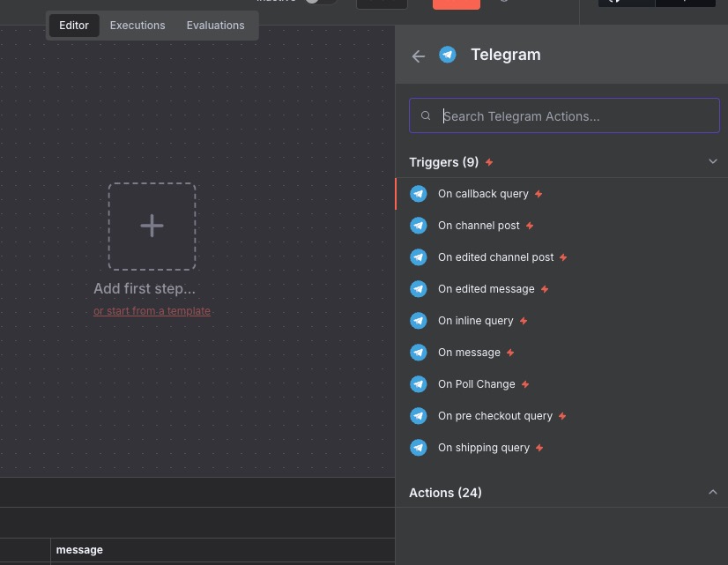Open the Executions tab
Image resolution: width=728 pixels, height=565 pixels.
pos(137,25)
